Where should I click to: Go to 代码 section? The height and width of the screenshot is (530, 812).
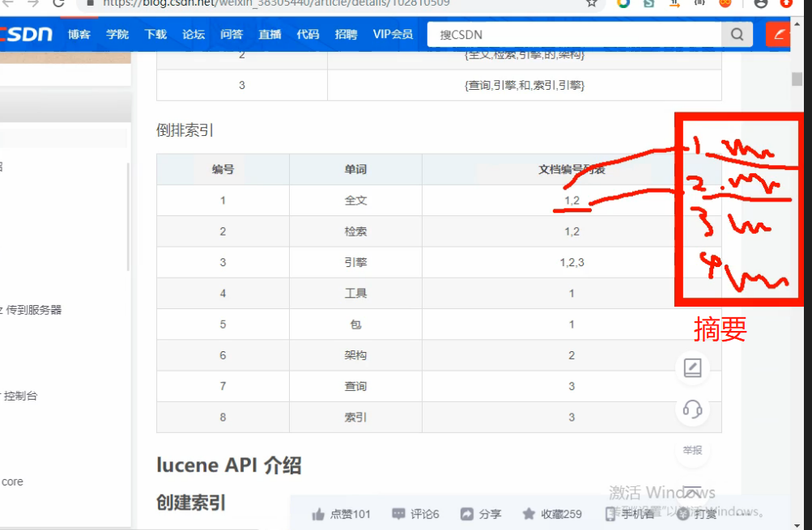(x=308, y=34)
